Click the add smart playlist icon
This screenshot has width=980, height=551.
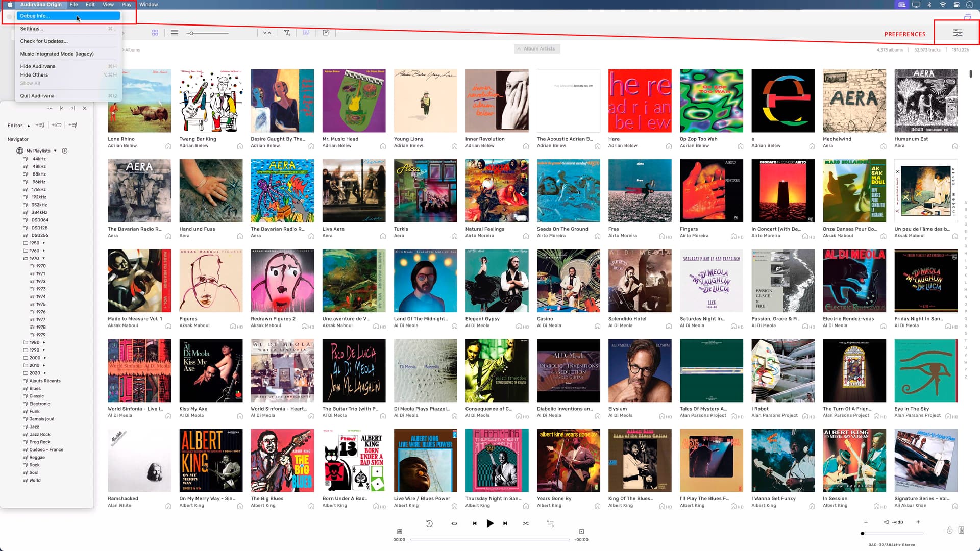coord(73,125)
